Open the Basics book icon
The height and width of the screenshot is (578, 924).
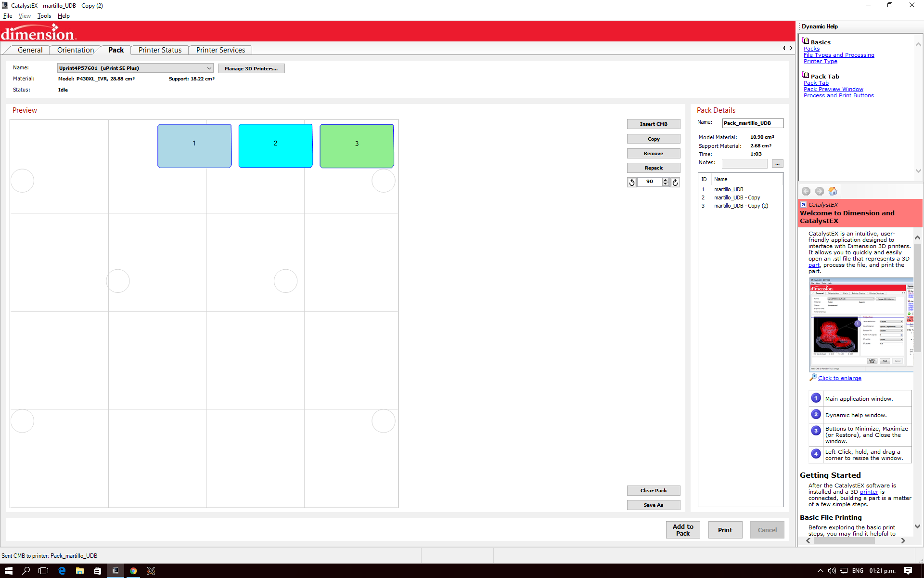[806, 41]
